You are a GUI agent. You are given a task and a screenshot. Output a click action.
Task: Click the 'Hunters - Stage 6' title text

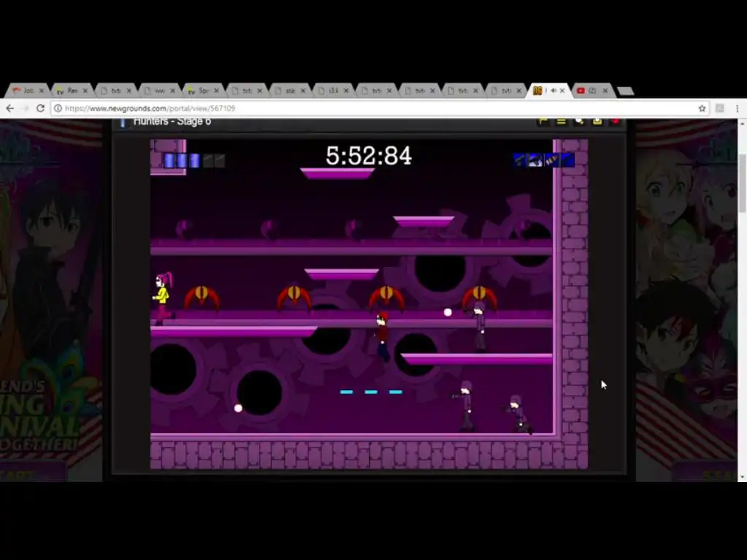point(172,122)
